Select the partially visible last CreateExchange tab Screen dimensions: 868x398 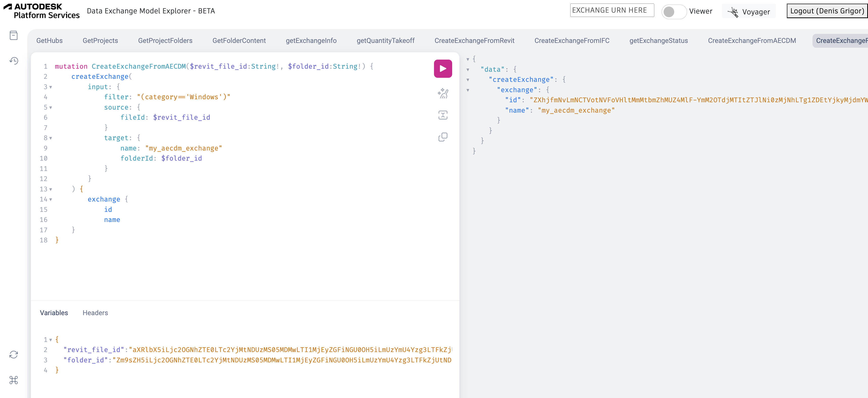click(840, 41)
